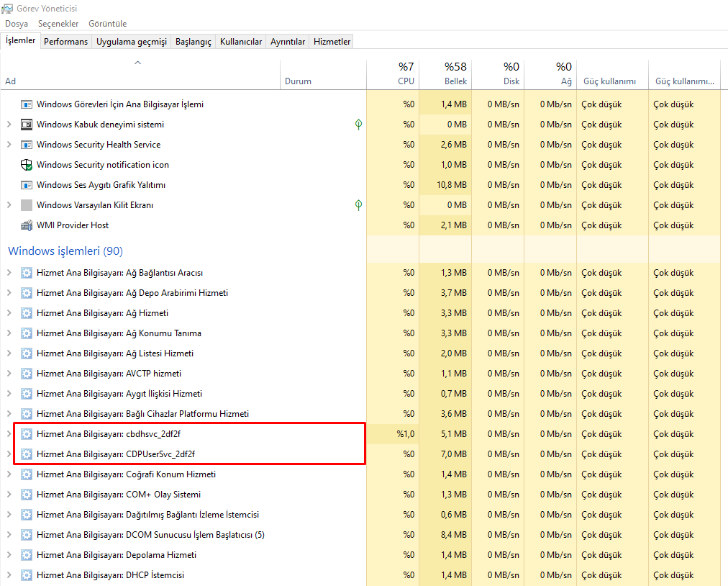The image size is (728, 586).
Task: Click the Windows Ses Aygıtı Grafik Yalıtımı icon
Action: [x=27, y=185]
